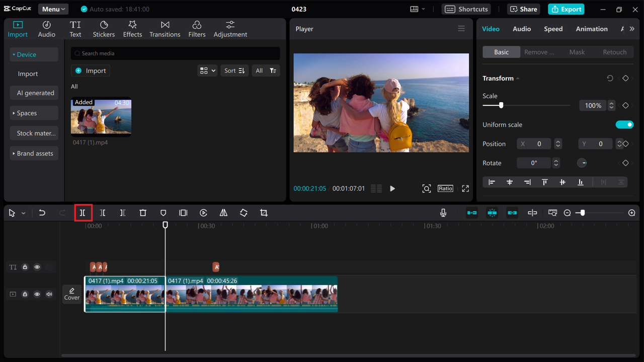Open the Menu dropdown

tap(53, 9)
